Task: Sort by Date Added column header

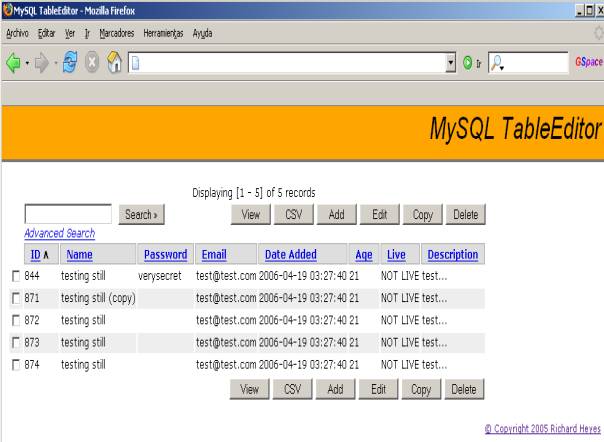Action: click(291, 254)
